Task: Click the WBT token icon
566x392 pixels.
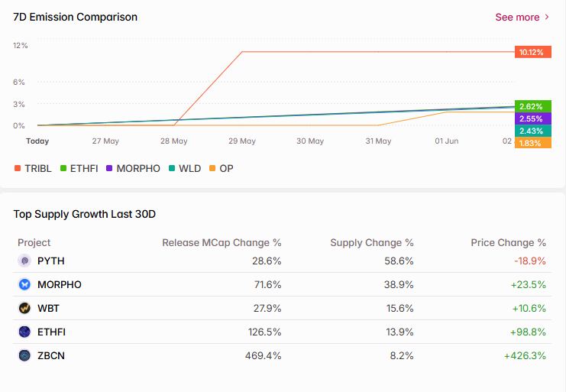Action: coord(24,308)
